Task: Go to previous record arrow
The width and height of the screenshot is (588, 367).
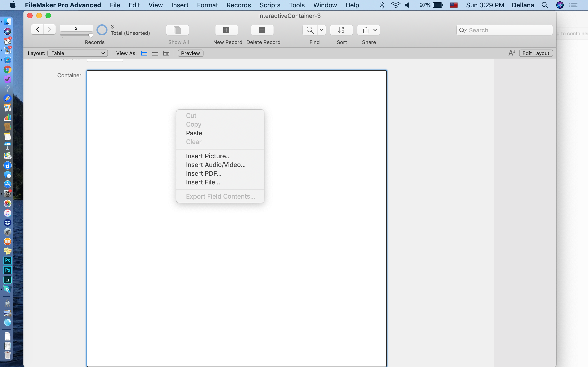Action: (37, 29)
